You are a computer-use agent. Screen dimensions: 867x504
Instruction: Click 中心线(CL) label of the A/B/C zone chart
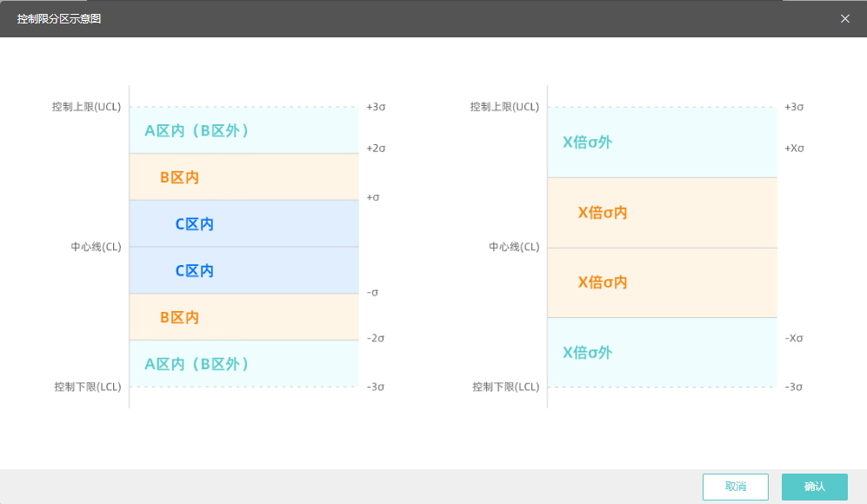click(96, 247)
